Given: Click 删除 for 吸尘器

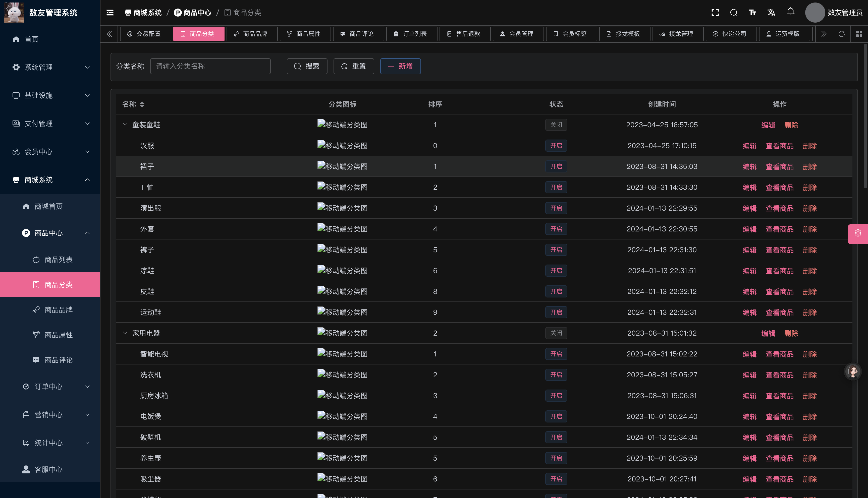Looking at the screenshot, I should point(810,479).
